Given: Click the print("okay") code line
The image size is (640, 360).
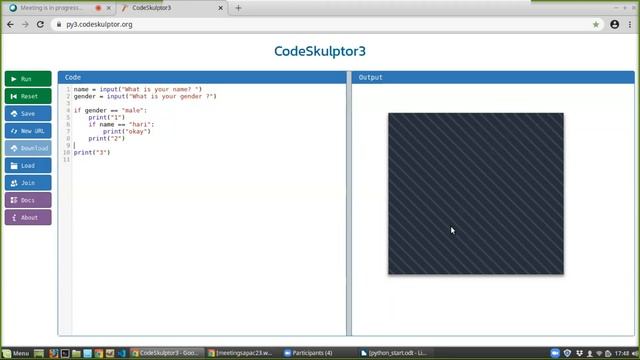Looking at the screenshot, I should coord(127,131).
